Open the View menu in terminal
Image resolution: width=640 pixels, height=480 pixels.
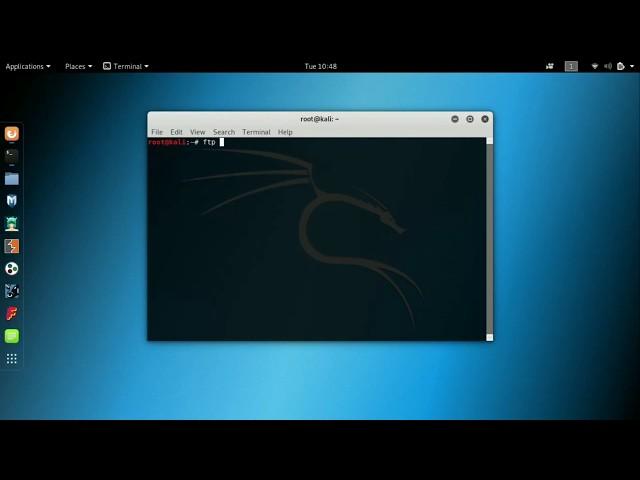click(x=198, y=132)
